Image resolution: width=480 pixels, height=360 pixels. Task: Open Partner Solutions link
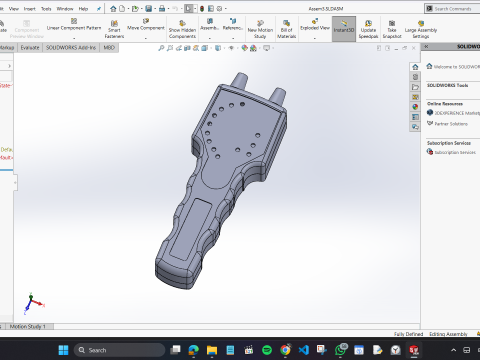point(447,124)
